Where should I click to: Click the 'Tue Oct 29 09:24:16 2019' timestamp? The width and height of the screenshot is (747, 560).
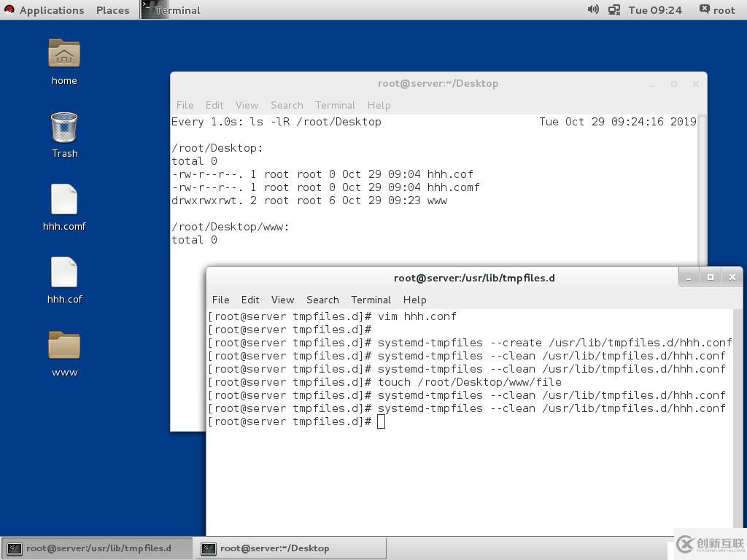coord(617,122)
